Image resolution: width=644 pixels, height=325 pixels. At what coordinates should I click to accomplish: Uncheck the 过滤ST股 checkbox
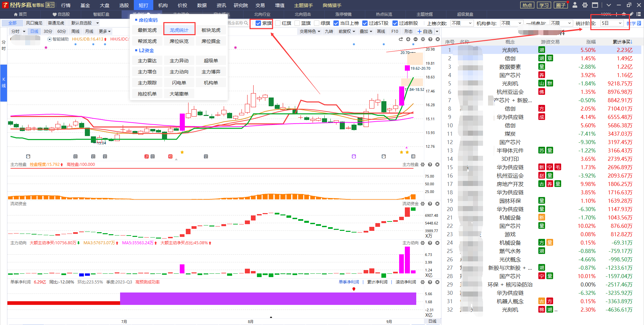tap(365, 23)
